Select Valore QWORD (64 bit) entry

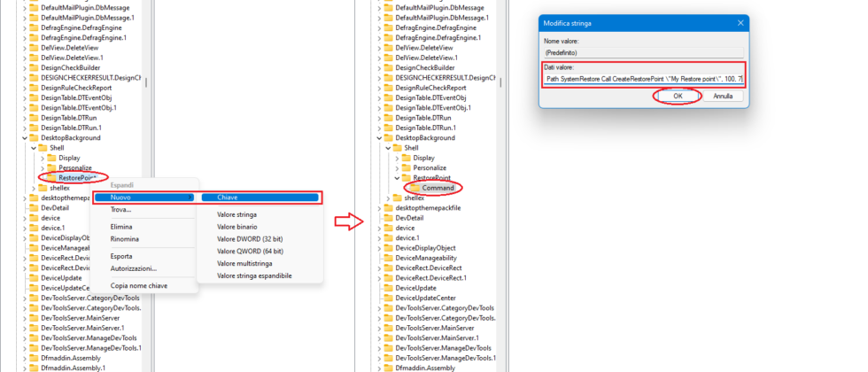[x=250, y=251]
